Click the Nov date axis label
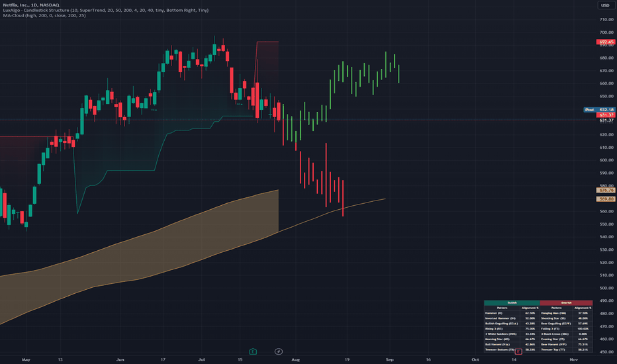This screenshot has width=617, height=364. 574,359
